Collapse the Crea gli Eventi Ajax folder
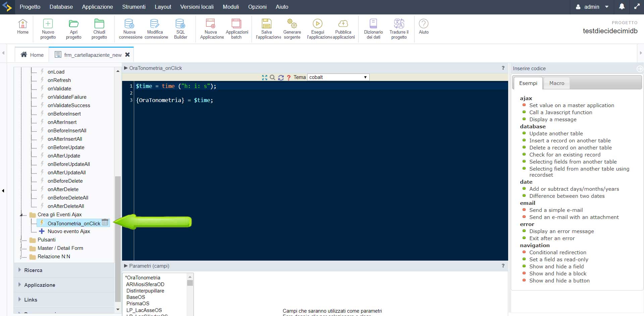 (21, 215)
